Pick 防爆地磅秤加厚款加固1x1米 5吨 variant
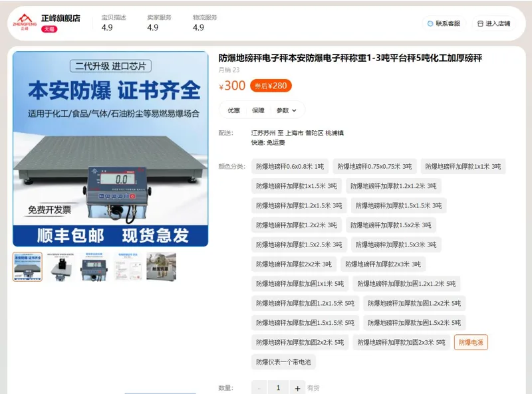Viewport: 532px width, 394px height. coord(300,284)
